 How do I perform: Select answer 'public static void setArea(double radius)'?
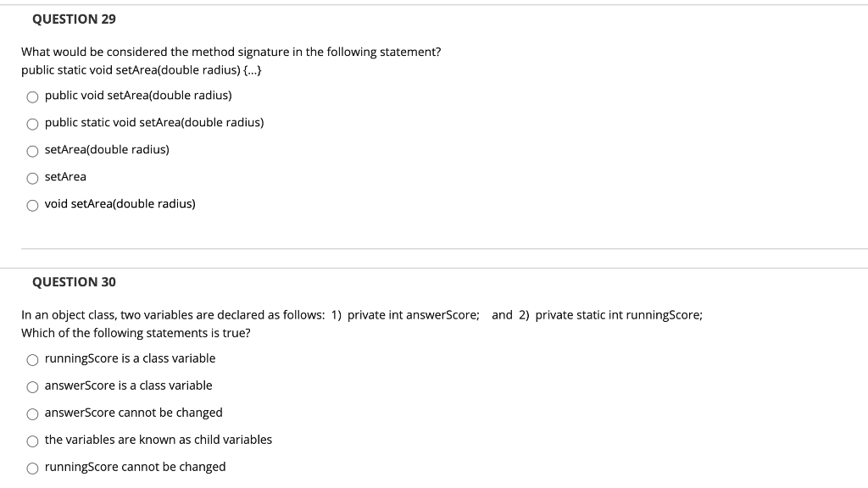33,123
